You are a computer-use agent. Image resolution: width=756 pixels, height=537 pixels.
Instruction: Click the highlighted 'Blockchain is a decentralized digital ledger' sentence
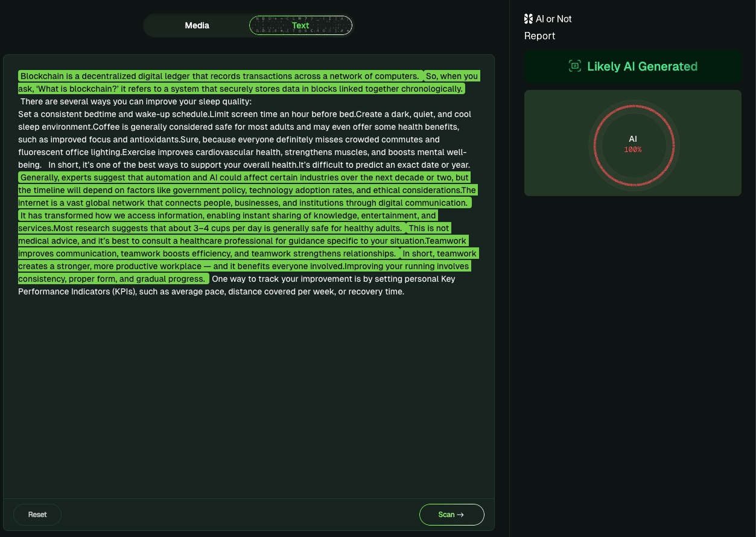click(x=221, y=76)
